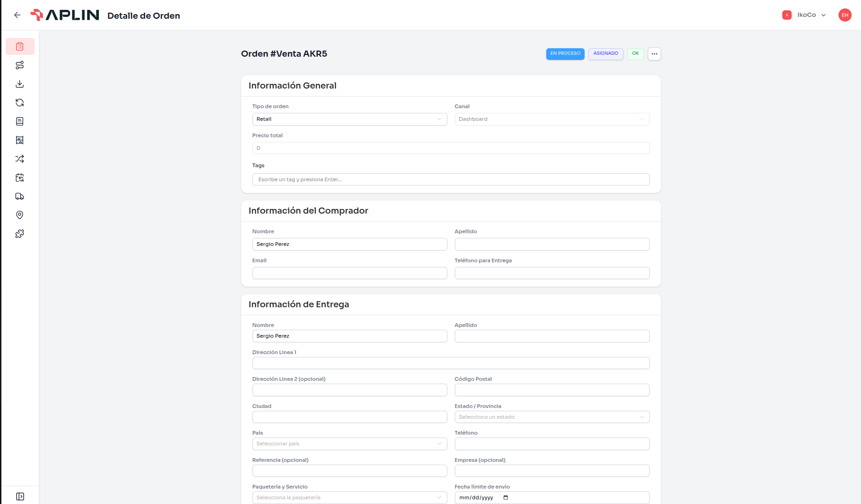861x504 pixels.
Task: Open the Estado / Provincia dropdown
Action: 552,417
